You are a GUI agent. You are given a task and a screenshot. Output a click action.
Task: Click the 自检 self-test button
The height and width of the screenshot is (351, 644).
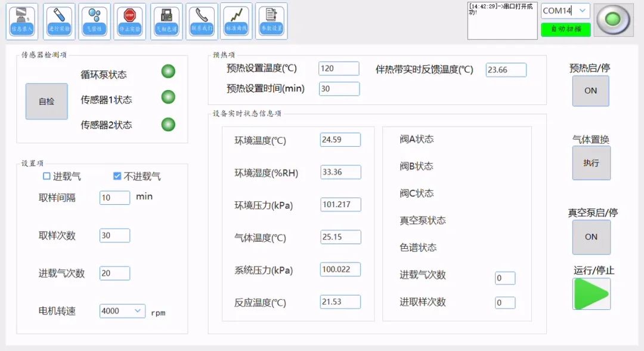pyautogui.click(x=47, y=101)
